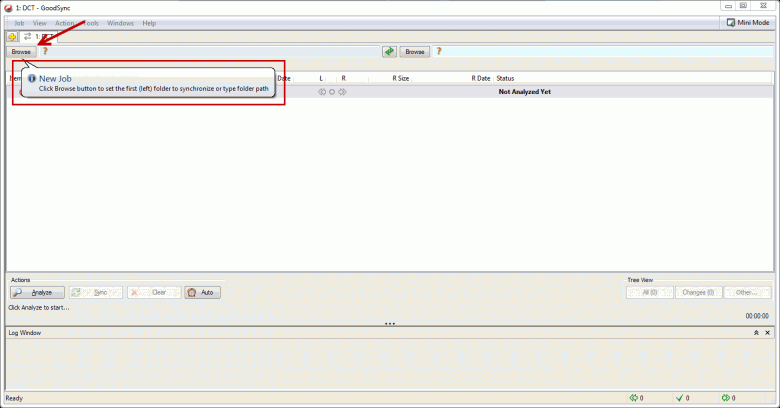Click the right folder Browse button

coord(414,52)
